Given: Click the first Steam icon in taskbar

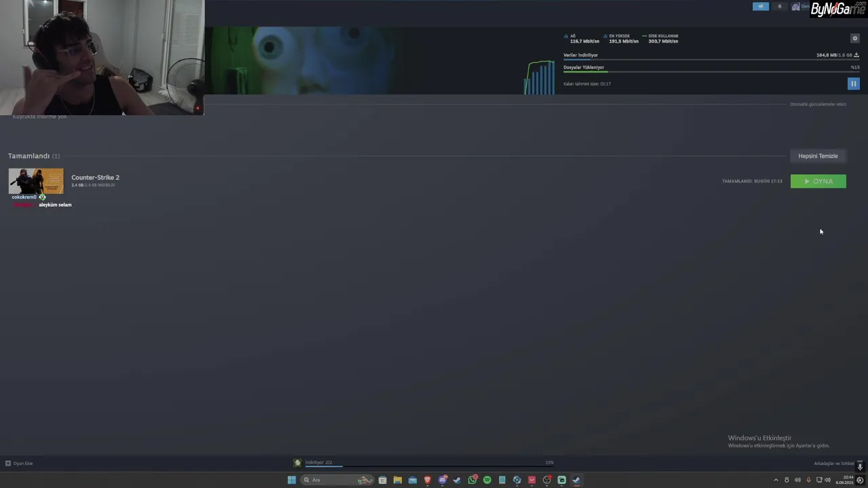Looking at the screenshot, I should click(457, 480).
